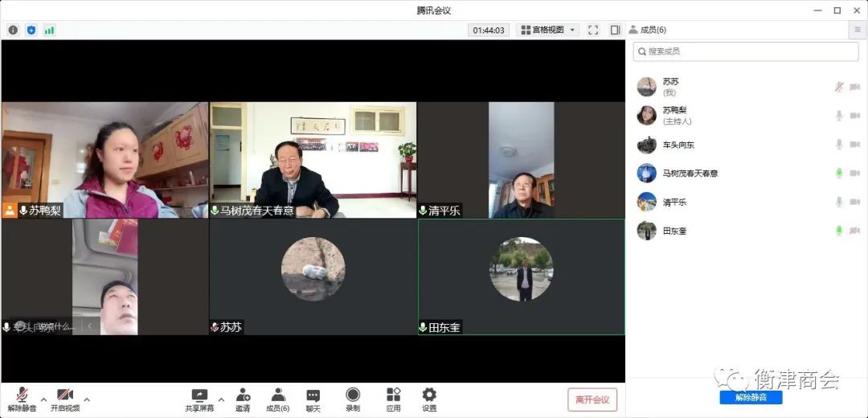868x418 pixels.
Task: Click the Invite (邀请) icon
Action: tap(243, 399)
